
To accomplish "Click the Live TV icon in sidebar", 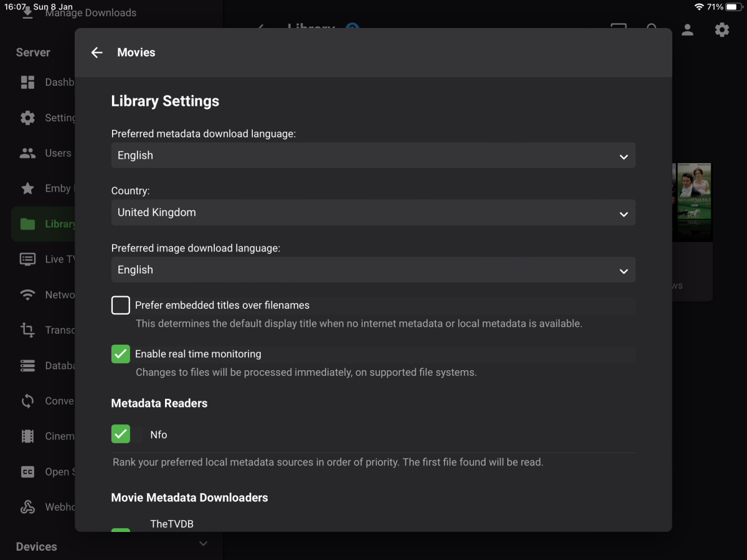I will click(28, 259).
